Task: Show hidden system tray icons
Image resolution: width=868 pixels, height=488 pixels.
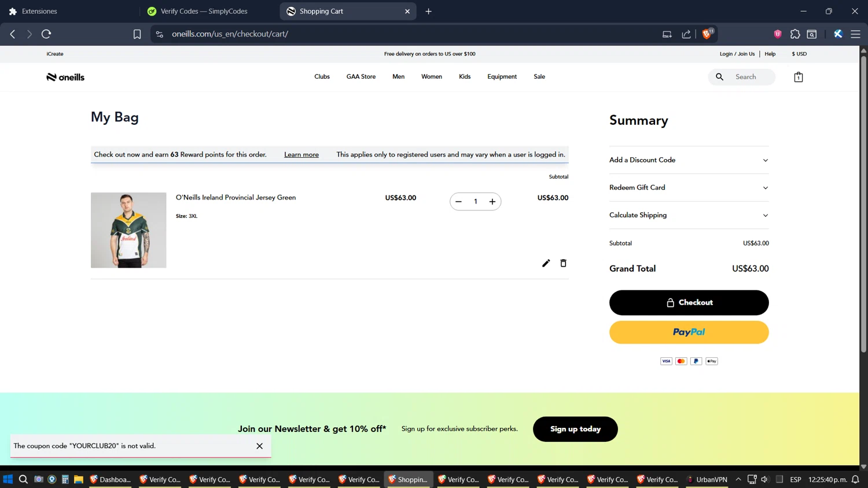Action: click(738, 479)
